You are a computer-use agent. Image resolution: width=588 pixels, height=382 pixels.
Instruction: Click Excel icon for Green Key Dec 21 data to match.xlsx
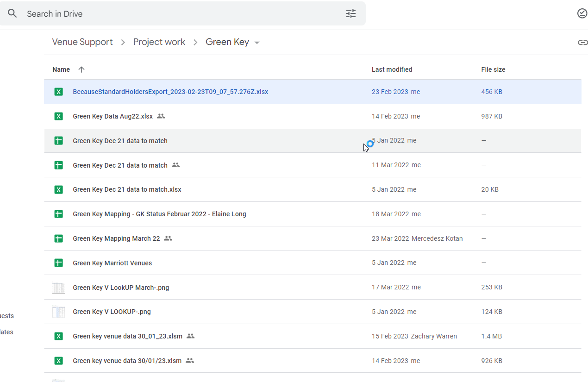[58, 189]
